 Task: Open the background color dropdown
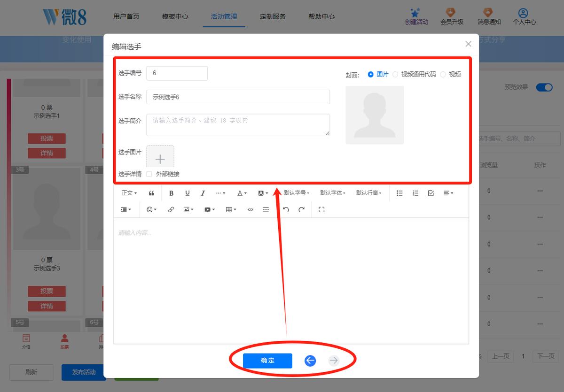point(263,193)
